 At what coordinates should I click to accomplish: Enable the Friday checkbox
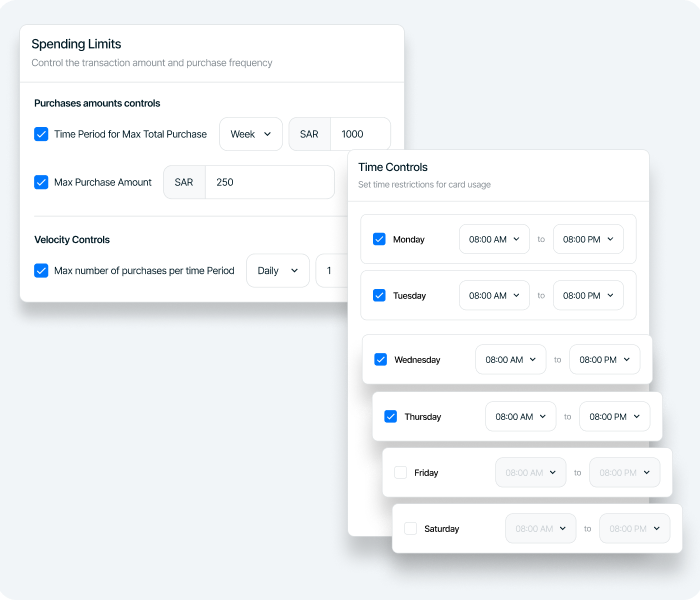[x=400, y=472]
